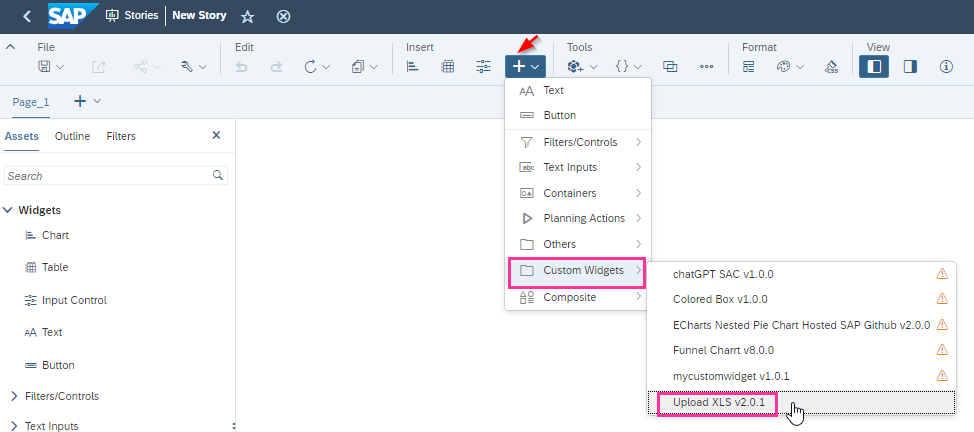This screenshot has height=432, width=974.
Task: Click the Refresh icon in Edit
Action: (311, 67)
